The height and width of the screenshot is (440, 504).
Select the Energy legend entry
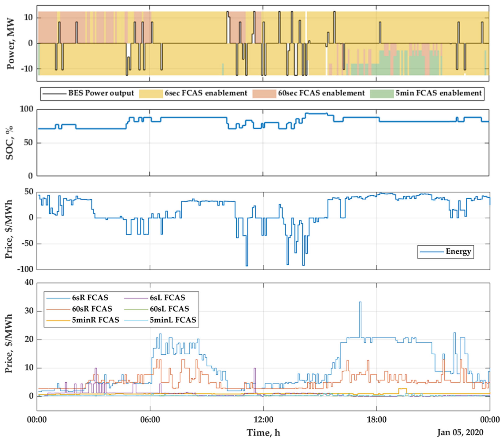click(x=458, y=252)
